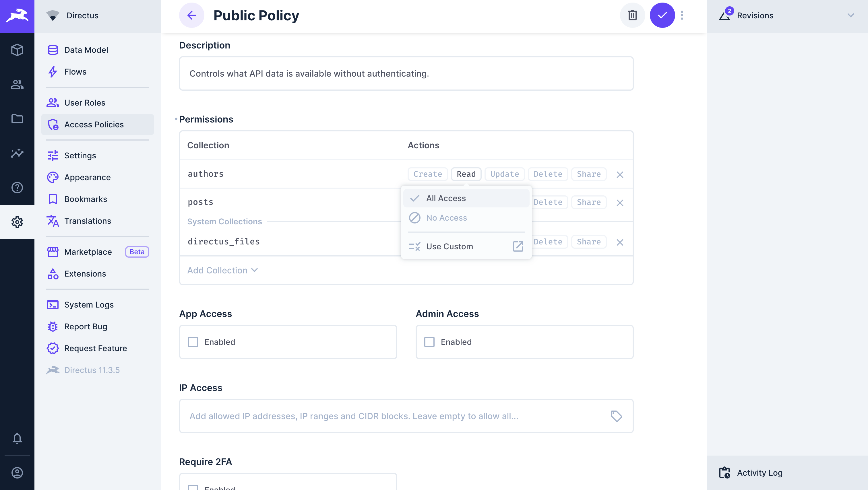Click the delete policy trash icon
This screenshot has height=490, width=868.
coord(632,15)
